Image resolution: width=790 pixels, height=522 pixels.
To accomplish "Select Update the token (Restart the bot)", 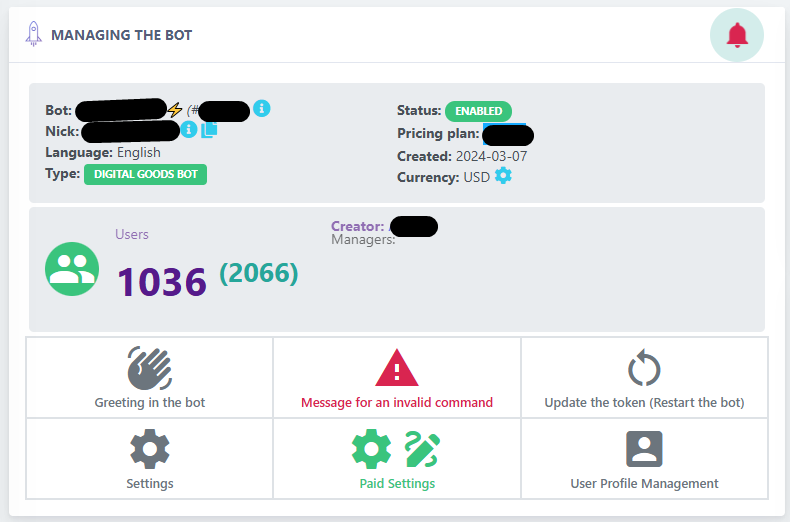I will [x=644, y=378].
